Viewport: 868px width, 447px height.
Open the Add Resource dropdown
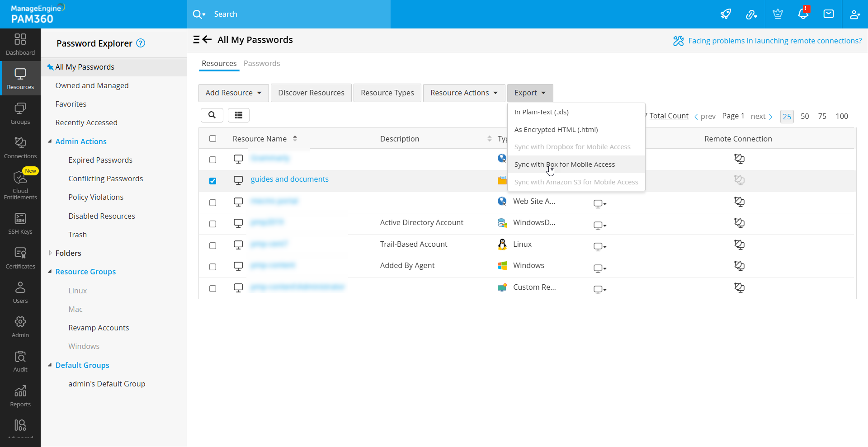point(233,93)
